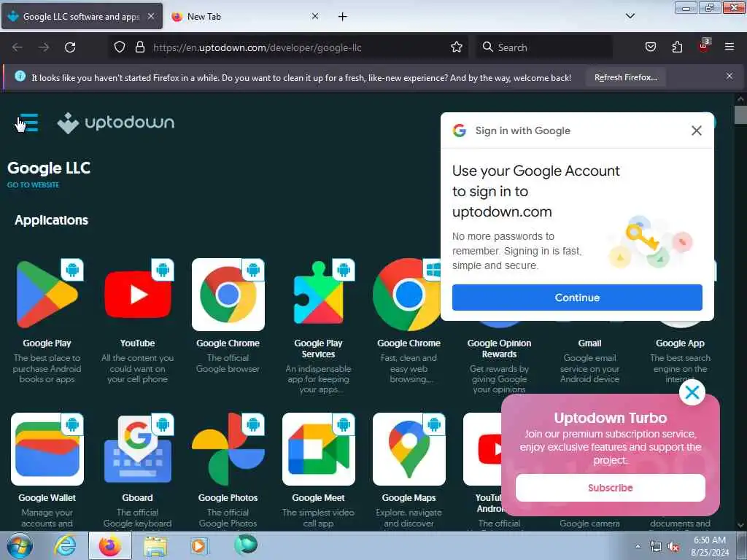Show hidden system tray icons
The image size is (747, 560).
coord(638,546)
